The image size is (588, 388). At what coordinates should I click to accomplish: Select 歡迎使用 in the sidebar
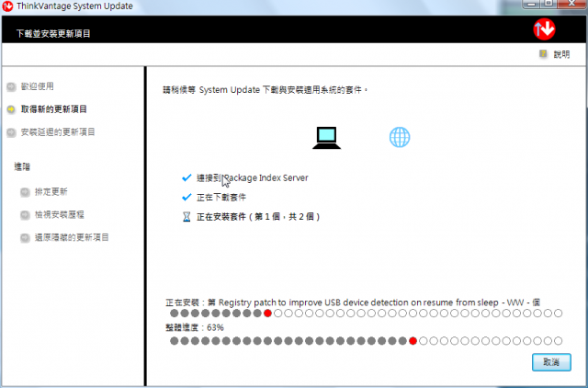coord(37,86)
